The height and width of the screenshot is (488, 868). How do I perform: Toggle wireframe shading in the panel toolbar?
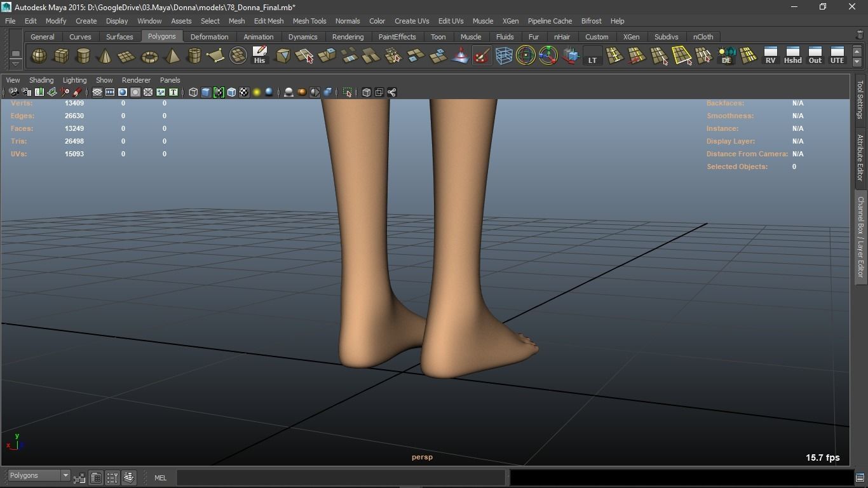(x=193, y=92)
